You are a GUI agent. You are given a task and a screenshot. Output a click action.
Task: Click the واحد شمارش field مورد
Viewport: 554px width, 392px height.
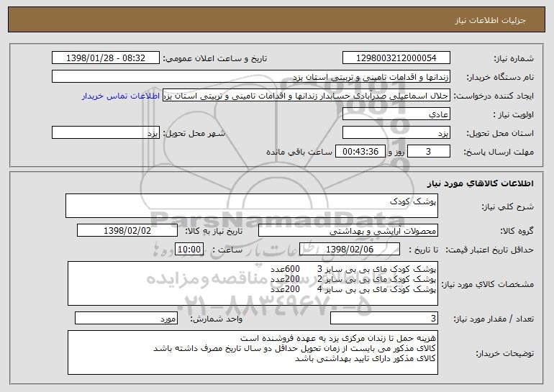coord(126,318)
